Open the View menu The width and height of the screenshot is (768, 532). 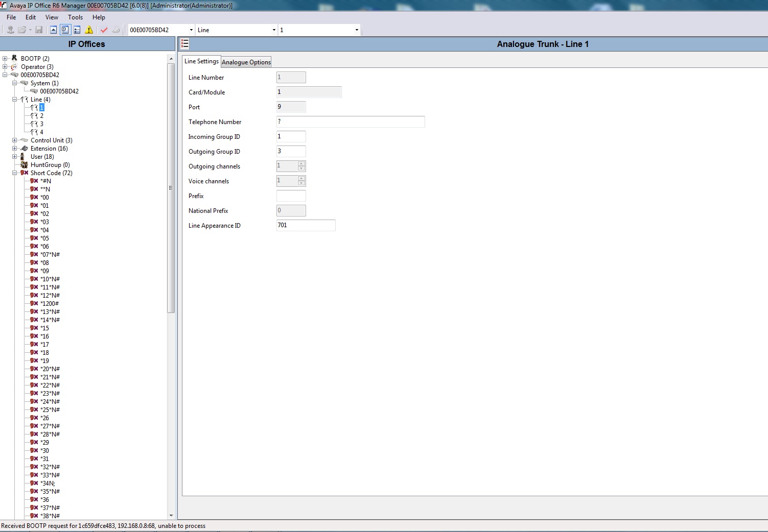(x=52, y=17)
